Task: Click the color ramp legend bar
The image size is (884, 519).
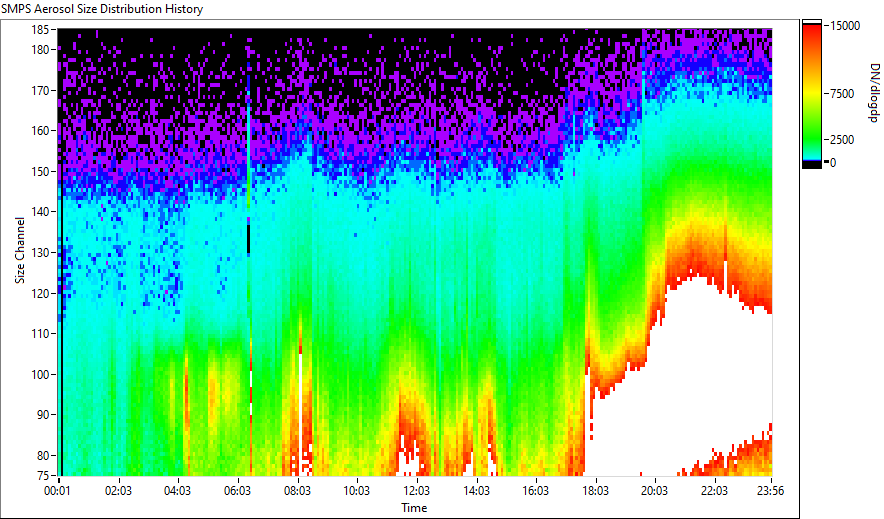Action: (812, 94)
